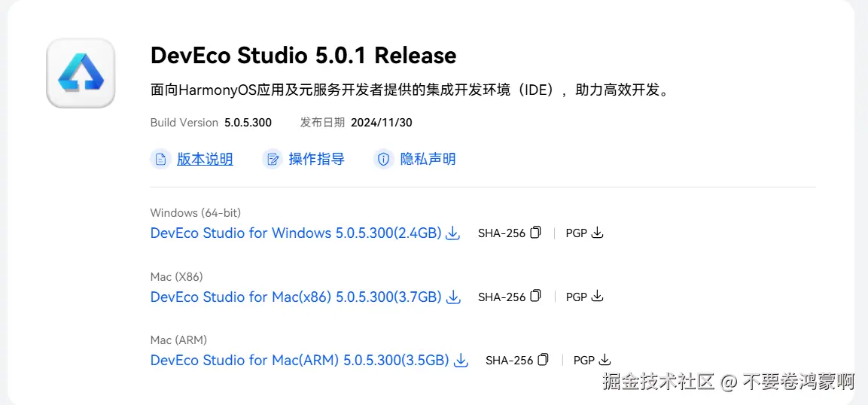The height and width of the screenshot is (405, 868).
Task: Copy SHA-256 for the Mac ARM download
Action: click(543, 361)
